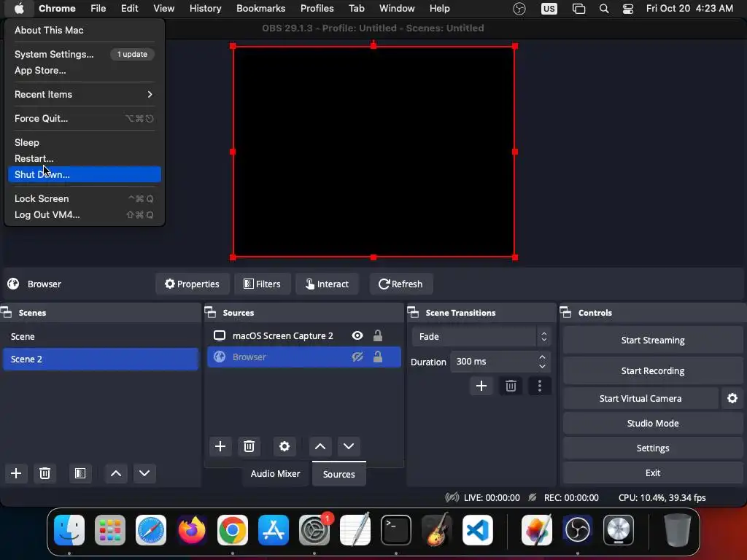Open the Apple menu icon
Viewport: 747px width, 560px height.
(19, 8)
